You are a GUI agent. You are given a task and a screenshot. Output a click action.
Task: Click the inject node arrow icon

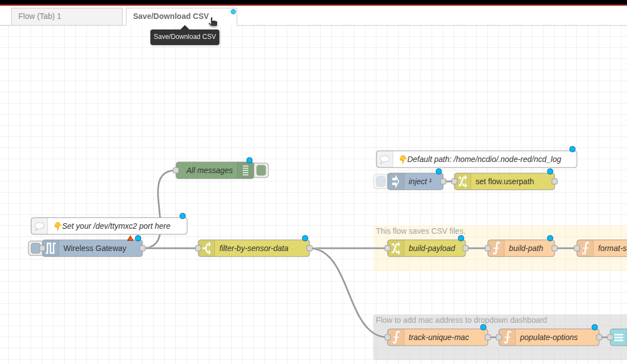(396, 181)
